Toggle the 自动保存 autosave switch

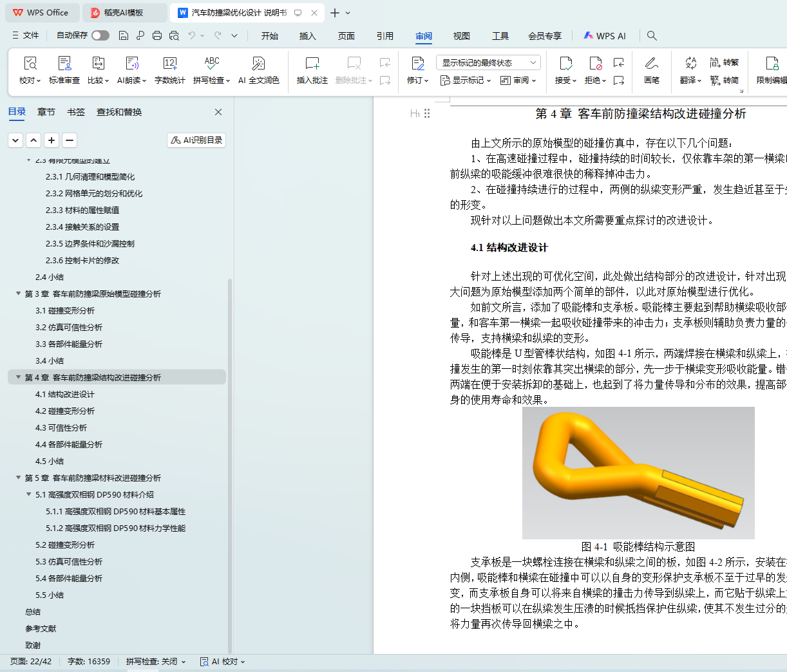click(x=100, y=36)
